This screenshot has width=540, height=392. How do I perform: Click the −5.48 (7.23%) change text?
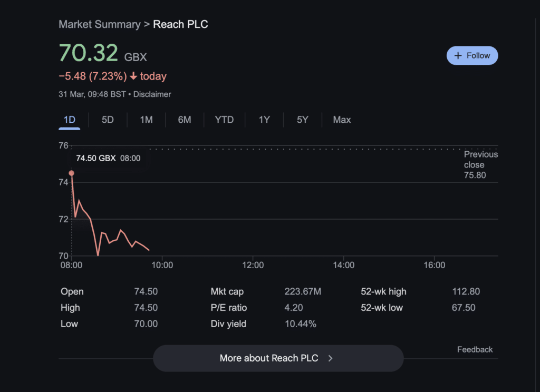tap(93, 76)
